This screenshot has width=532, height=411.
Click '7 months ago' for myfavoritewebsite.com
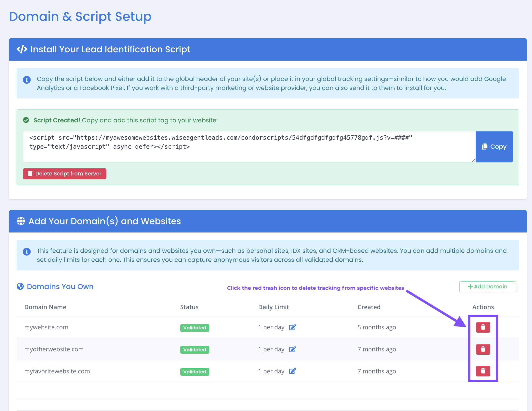(377, 371)
